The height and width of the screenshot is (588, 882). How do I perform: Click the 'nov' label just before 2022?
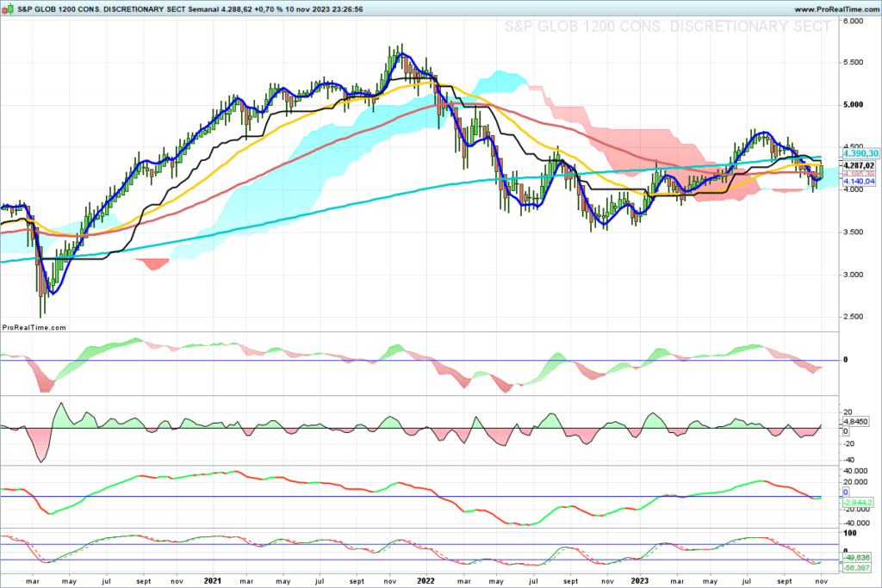click(x=390, y=581)
